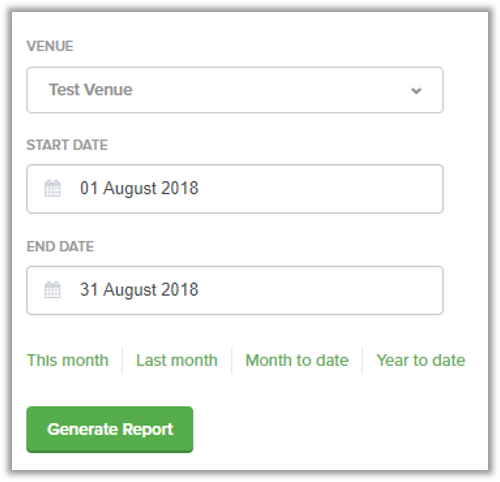Click the divider between Last month and Month to date

tap(232, 361)
